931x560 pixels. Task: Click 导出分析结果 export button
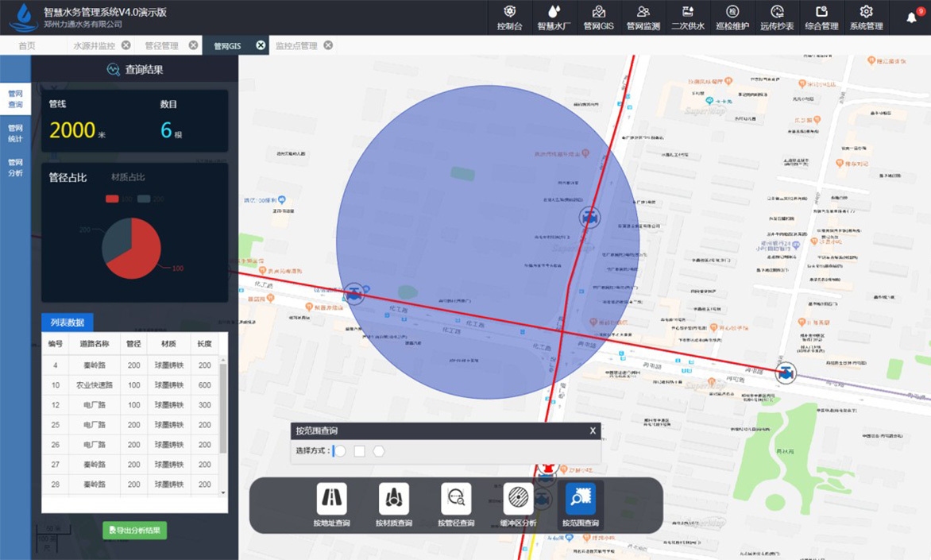click(135, 531)
